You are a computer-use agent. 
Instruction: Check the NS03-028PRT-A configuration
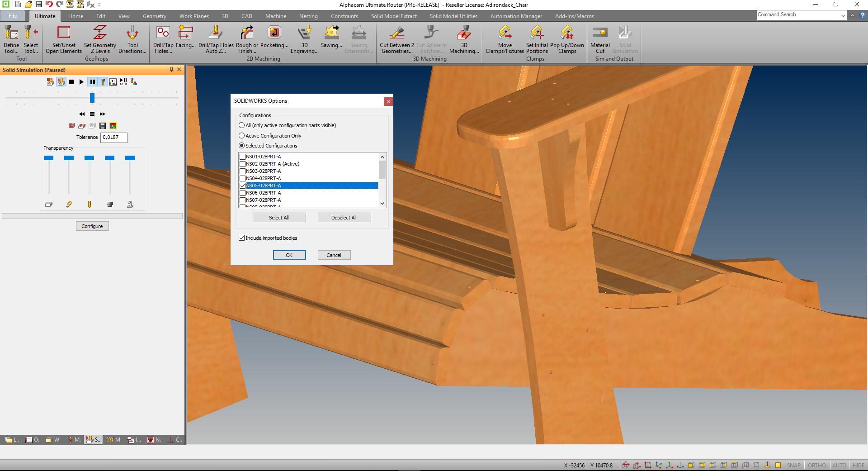(x=243, y=171)
